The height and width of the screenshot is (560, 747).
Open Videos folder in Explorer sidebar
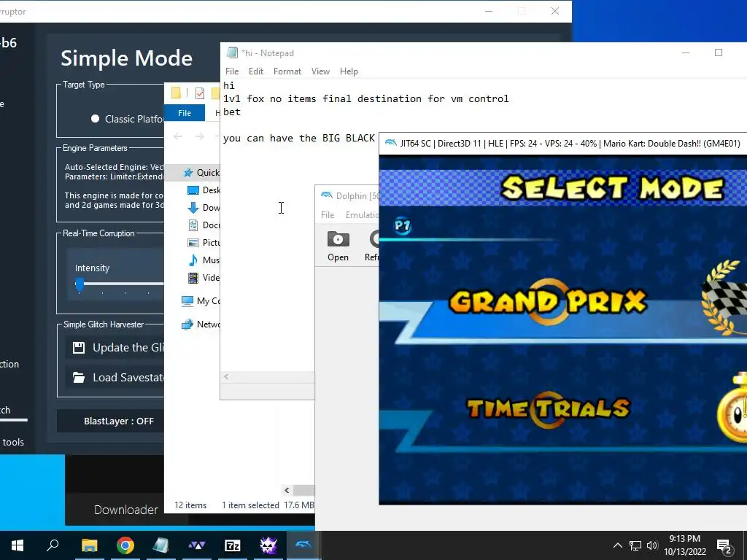point(204,278)
